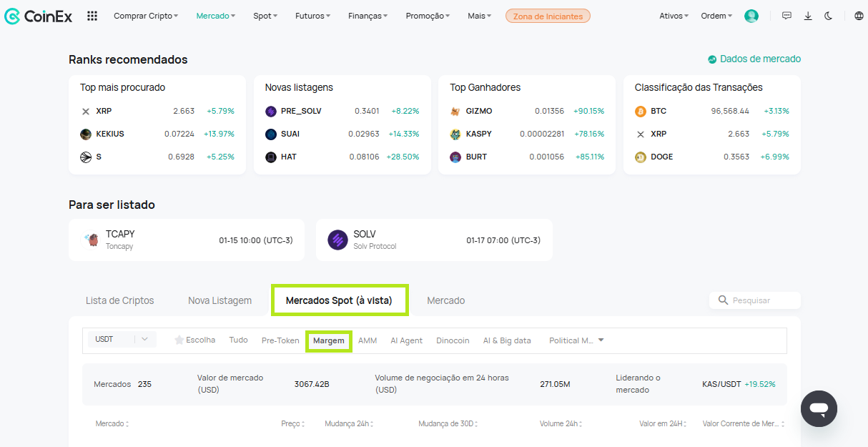Screen dimensions: 868x447
Task: Click the BTC price 96,568.44
Action: [730, 112]
